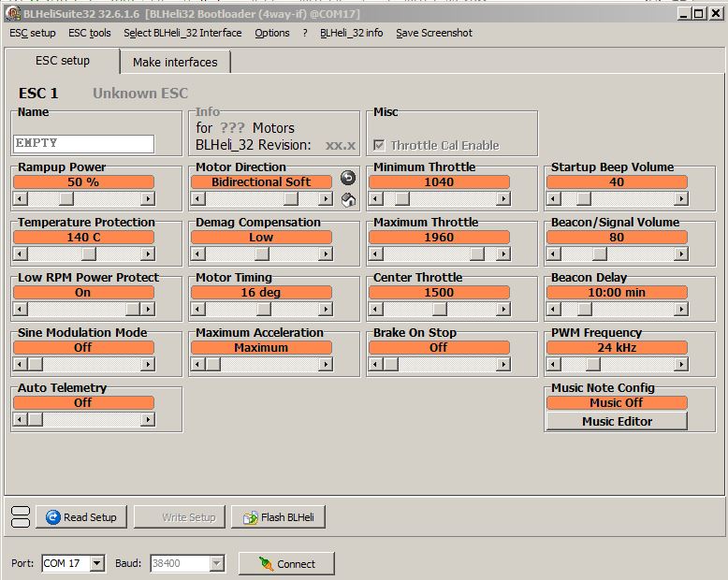Click Beacon Delay slider thumb
This screenshot has height=580, width=728.
click(585, 309)
